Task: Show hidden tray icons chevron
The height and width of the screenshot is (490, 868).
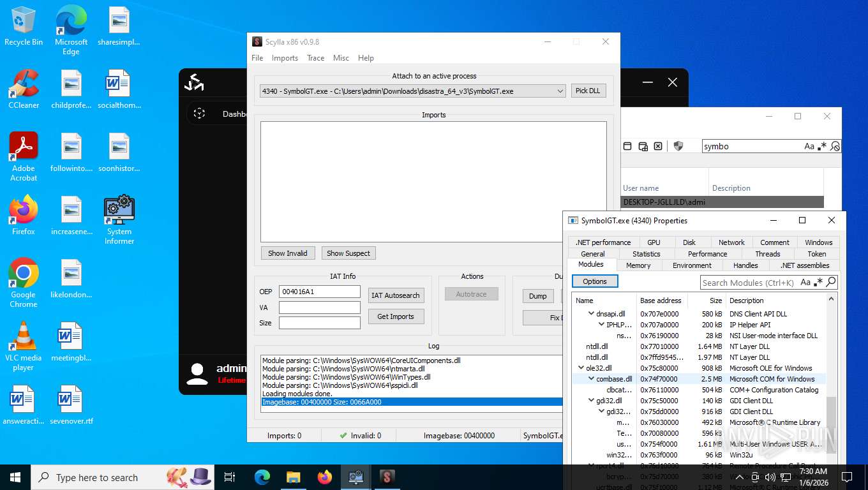Action: pyautogui.click(x=740, y=477)
